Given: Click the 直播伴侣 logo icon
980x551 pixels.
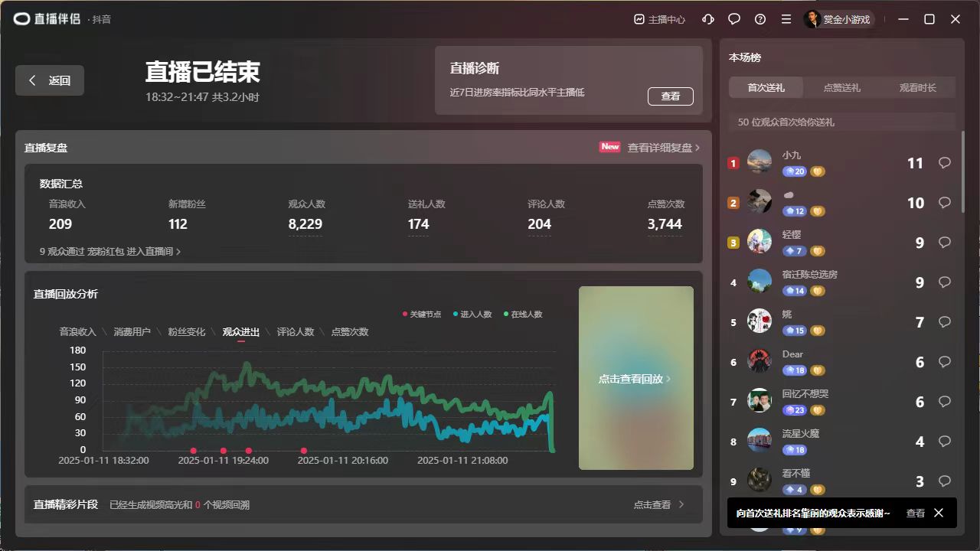Looking at the screenshot, I should [21, 19].
